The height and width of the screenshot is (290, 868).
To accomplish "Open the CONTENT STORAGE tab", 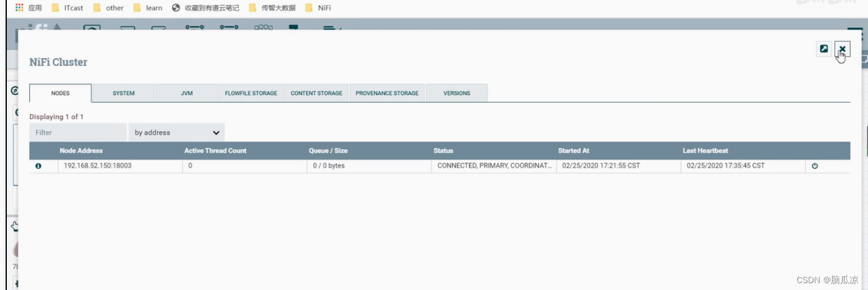I will [x=316, y=93].
